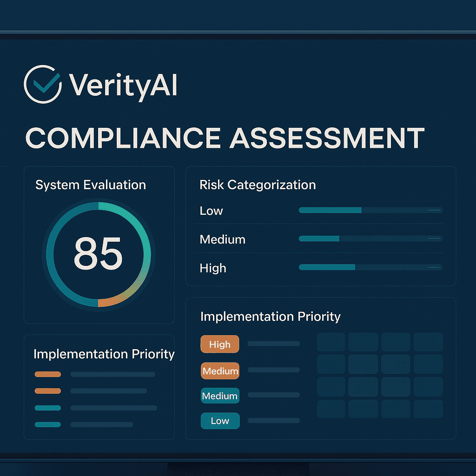Screen dimensions: 476x476
Task: Click the placeholder line beside the Low badge
Action: click(x=273, y=420)
